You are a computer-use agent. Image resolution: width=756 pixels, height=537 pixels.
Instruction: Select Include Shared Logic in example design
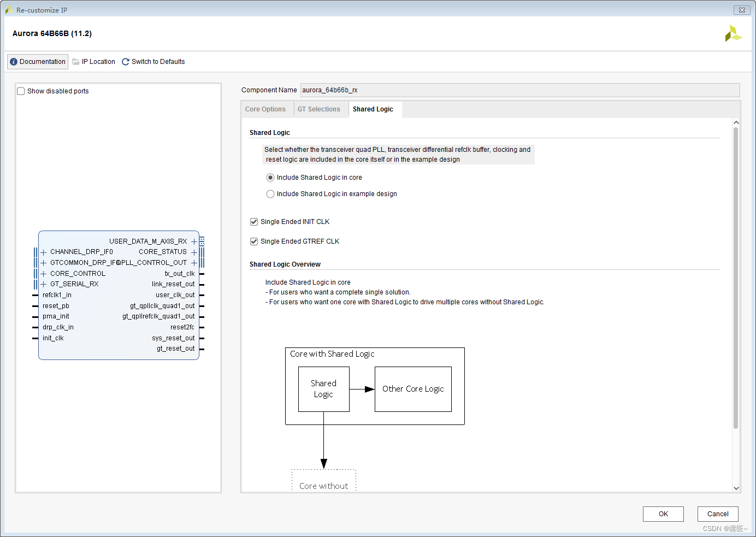[x=270, y=194]
